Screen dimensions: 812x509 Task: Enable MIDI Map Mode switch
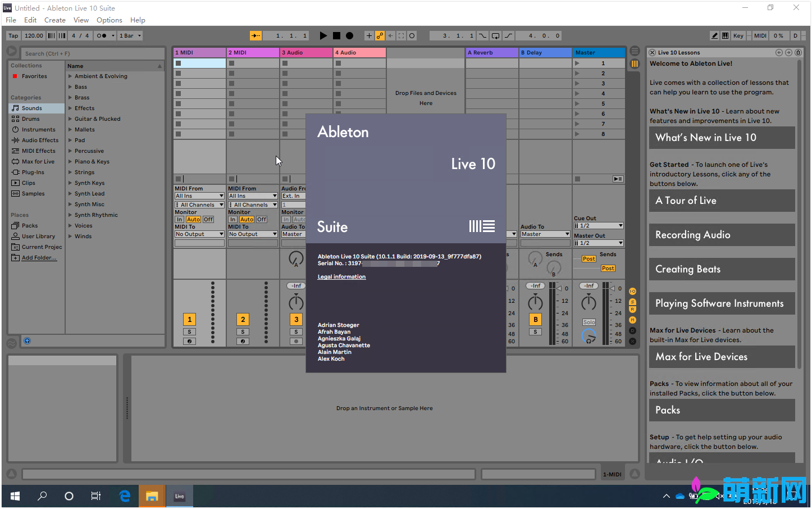pyautogui.click(x=760, y=35)
